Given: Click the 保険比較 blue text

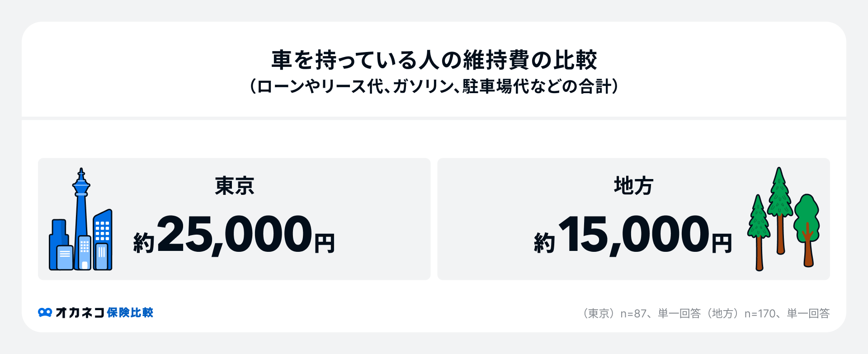Looking at the screenshot, I should tap(130, 312).
